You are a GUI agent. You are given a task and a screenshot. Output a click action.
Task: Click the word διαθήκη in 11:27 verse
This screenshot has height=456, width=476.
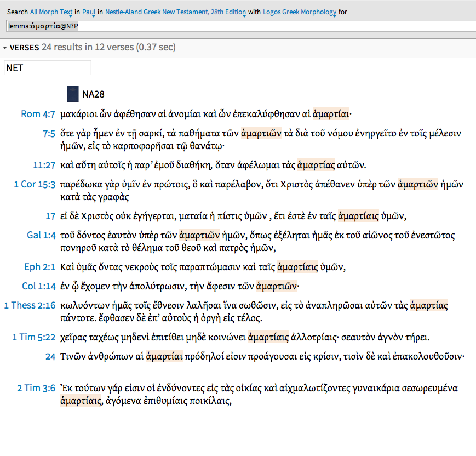click(194, 166)
